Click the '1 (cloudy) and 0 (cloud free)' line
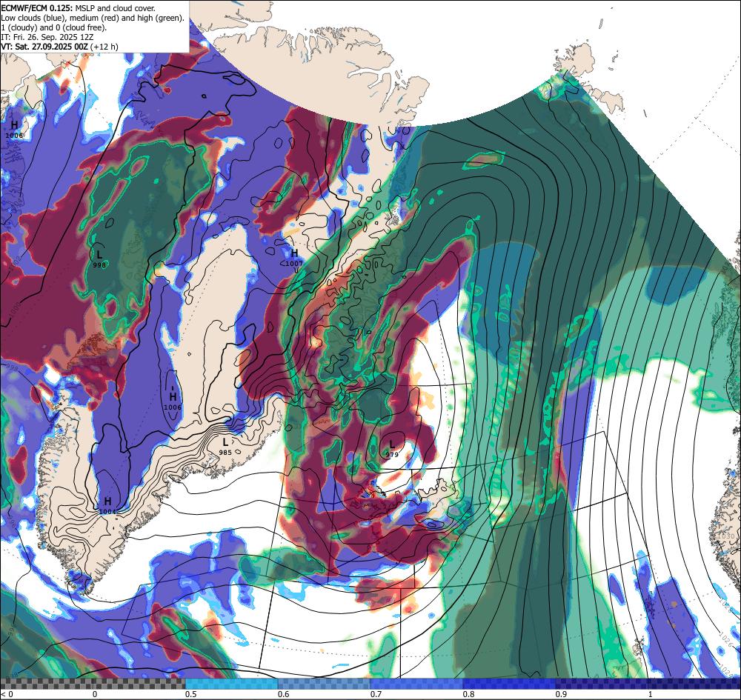 [x=54, y=27]
